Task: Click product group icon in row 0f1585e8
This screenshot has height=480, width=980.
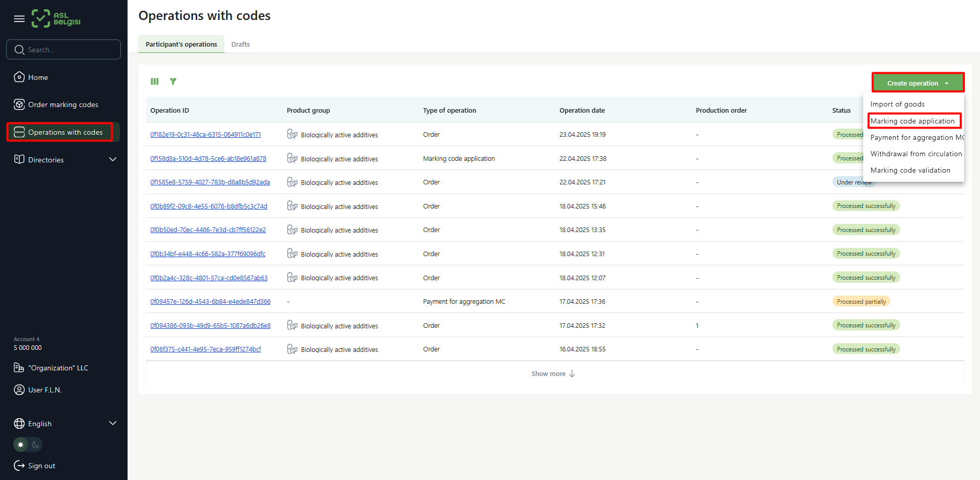Action: (x=292, y=182)
